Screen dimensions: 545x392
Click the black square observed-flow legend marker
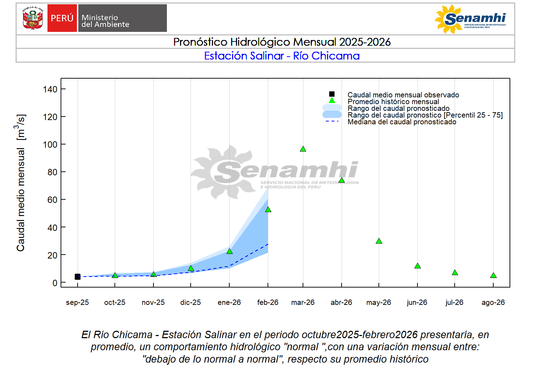[332, 94]
